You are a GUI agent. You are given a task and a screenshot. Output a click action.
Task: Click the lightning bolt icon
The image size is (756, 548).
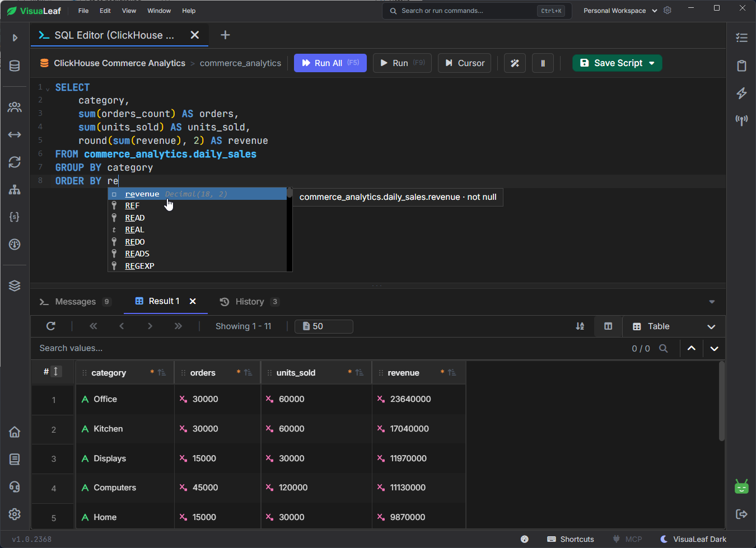coord(742,93)
